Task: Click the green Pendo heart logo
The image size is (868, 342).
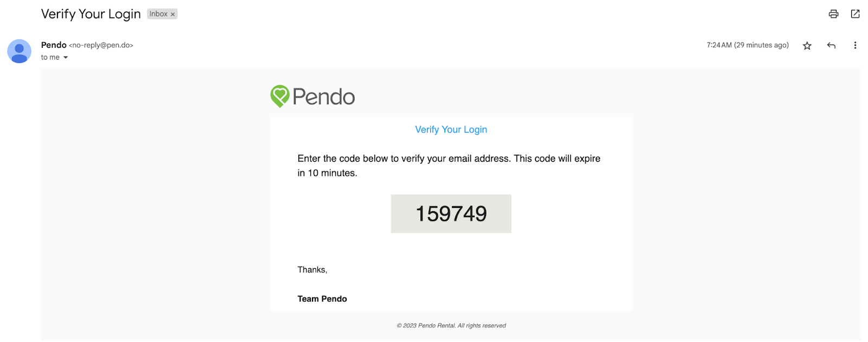Action: click(x=280, y=96)
